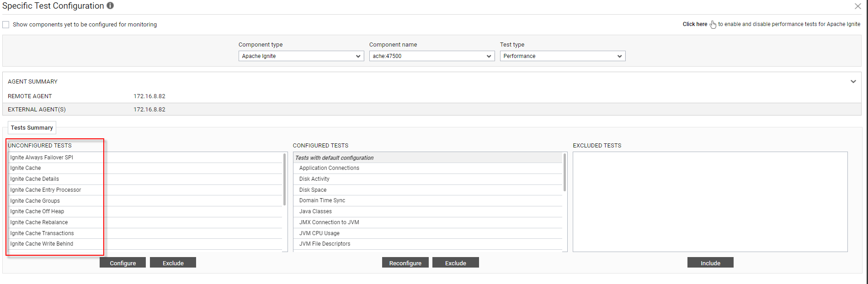Select 'Ignite Cache Details' test
Viewport: 868px width, 284px height.
[x=145, y=179]
